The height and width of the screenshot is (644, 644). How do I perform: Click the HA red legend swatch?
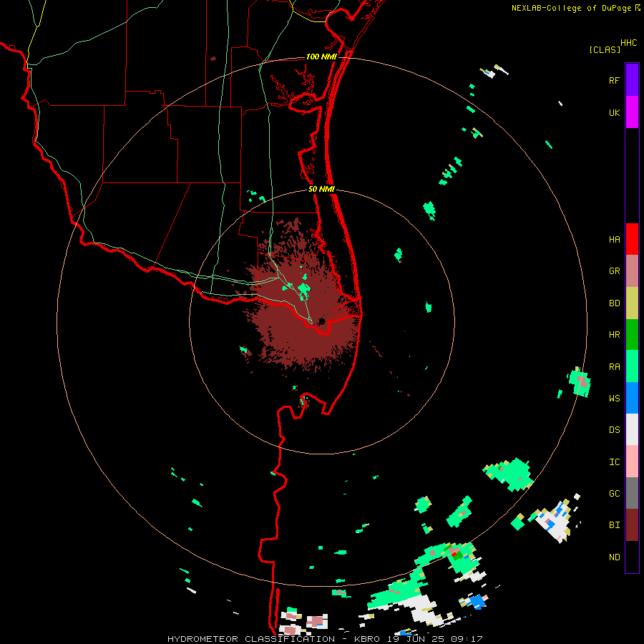632,239
